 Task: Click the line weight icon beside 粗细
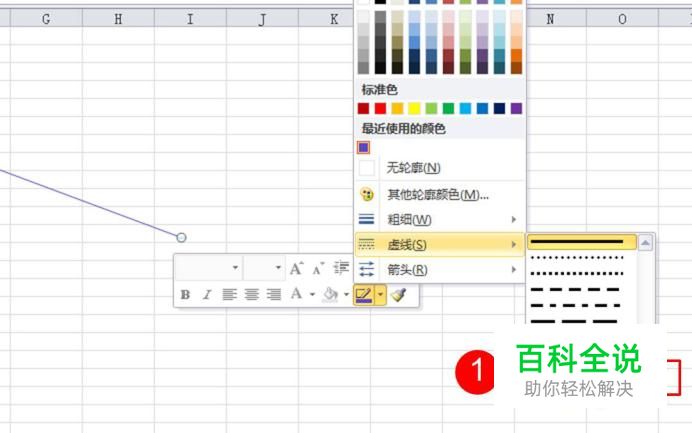point(367,219)
